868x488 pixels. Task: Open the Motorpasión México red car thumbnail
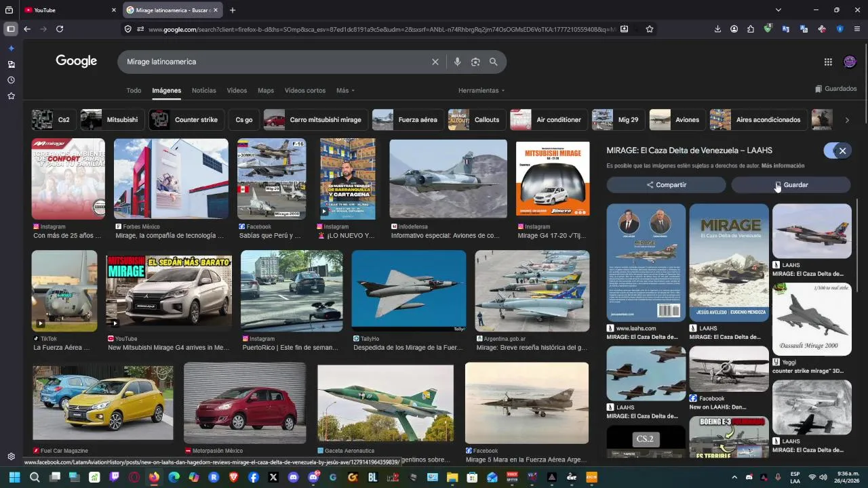245,403
